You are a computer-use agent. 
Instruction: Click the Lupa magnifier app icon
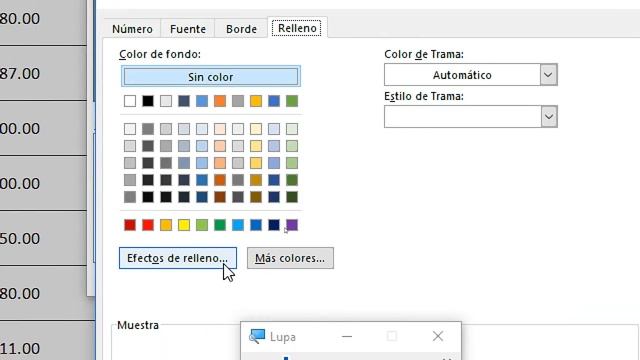(x=257, y=336)
